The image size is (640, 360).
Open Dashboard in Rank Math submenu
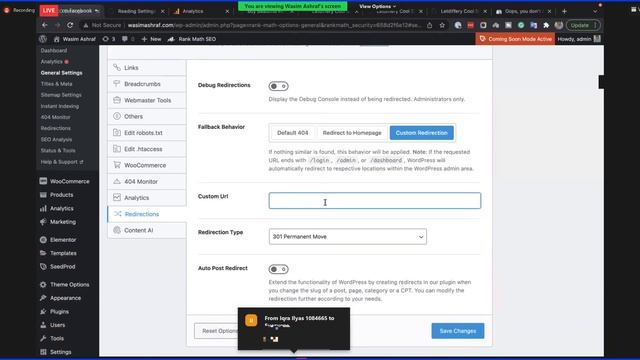click(x=54, y=51)
